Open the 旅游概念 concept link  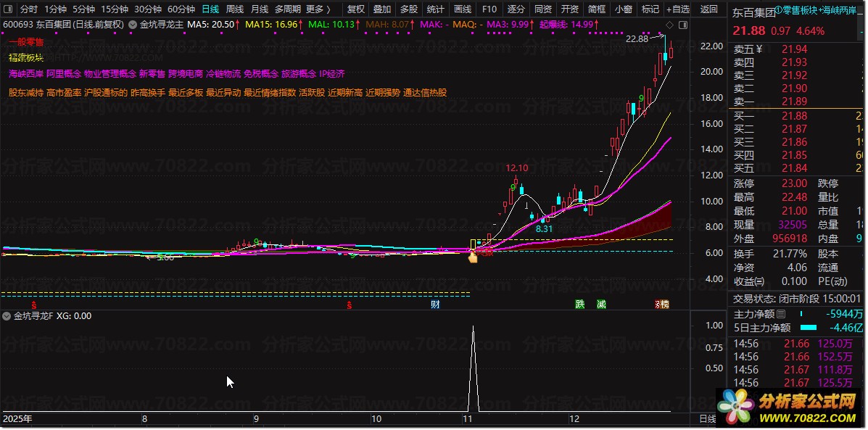[298, 74]
